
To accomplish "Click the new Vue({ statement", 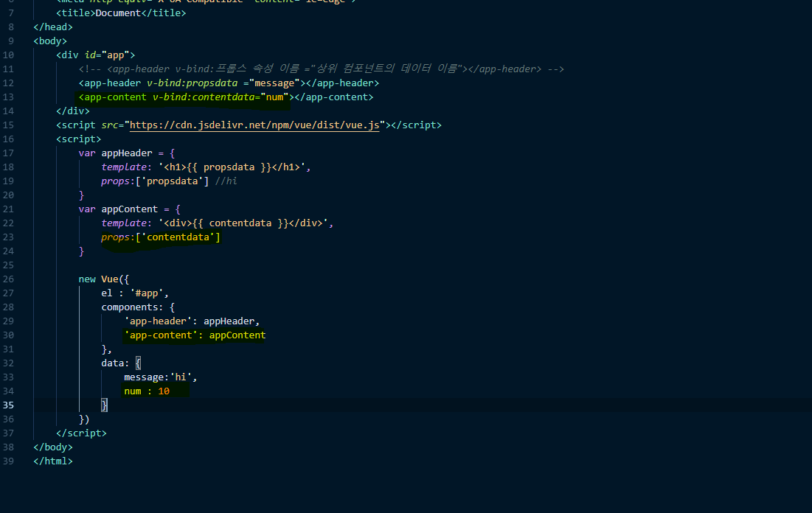I will pyautogui.click(x=104, y=279).
